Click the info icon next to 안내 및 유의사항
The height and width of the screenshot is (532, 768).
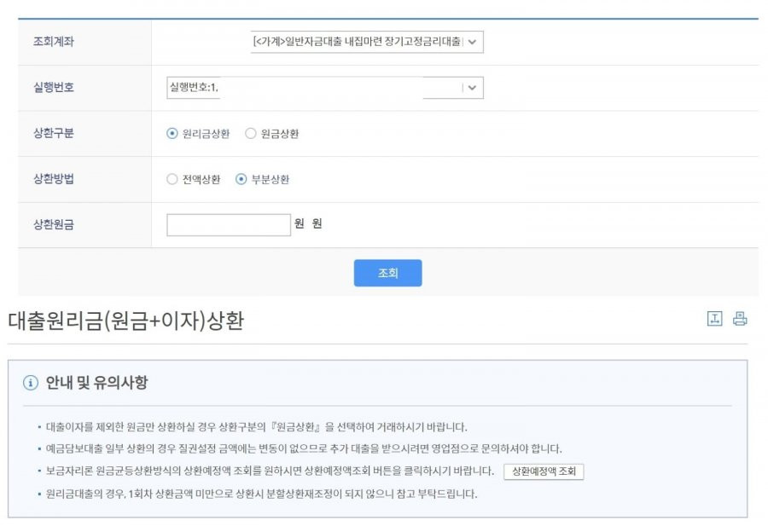tap(31, 383)
